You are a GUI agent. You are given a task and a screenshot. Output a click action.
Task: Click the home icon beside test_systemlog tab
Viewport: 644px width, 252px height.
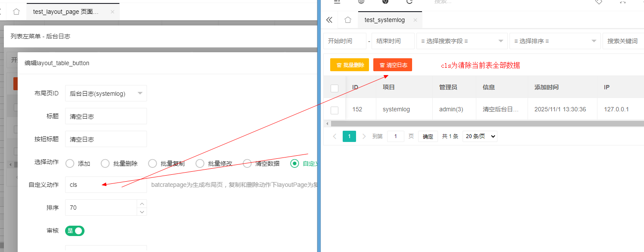click(x=348, y=20)
